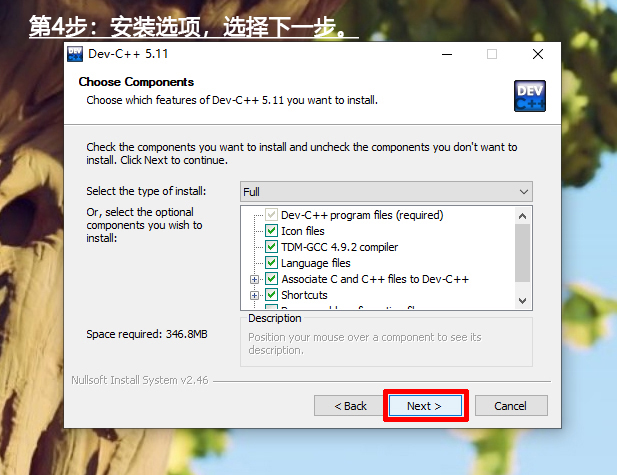This screenshot has height=475, width=617.
Task: Cancel the installation
Action: (511, 406)
